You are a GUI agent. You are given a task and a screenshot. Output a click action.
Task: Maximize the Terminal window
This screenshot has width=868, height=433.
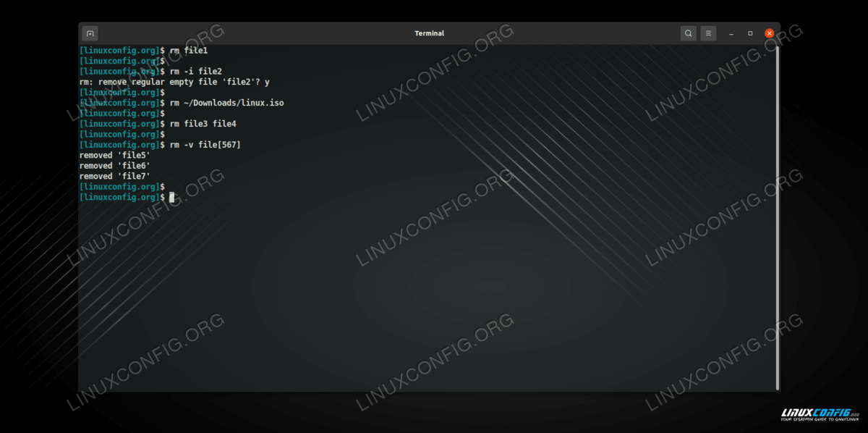click(x=750, y=33)
